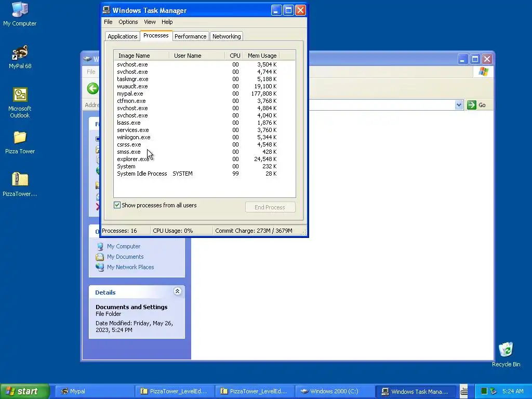Click the tray icon next to the clock
Screen dimensions: 532x399
(494, 391)
